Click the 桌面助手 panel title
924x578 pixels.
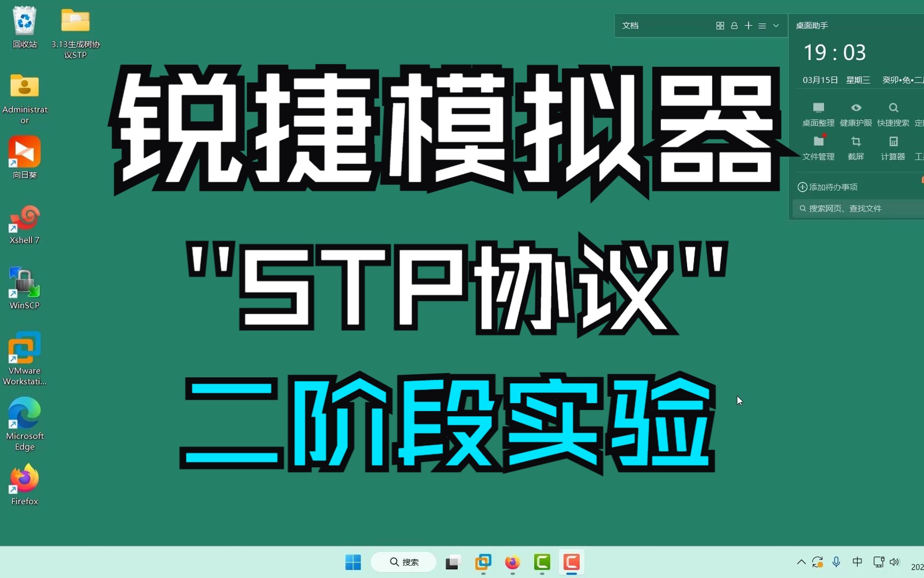click(x=812, y=26)
